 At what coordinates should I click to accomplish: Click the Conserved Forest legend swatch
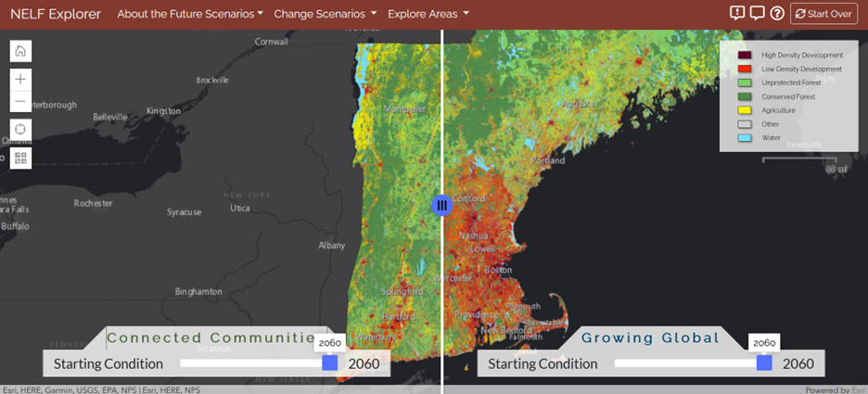click(x=745, y=96)
